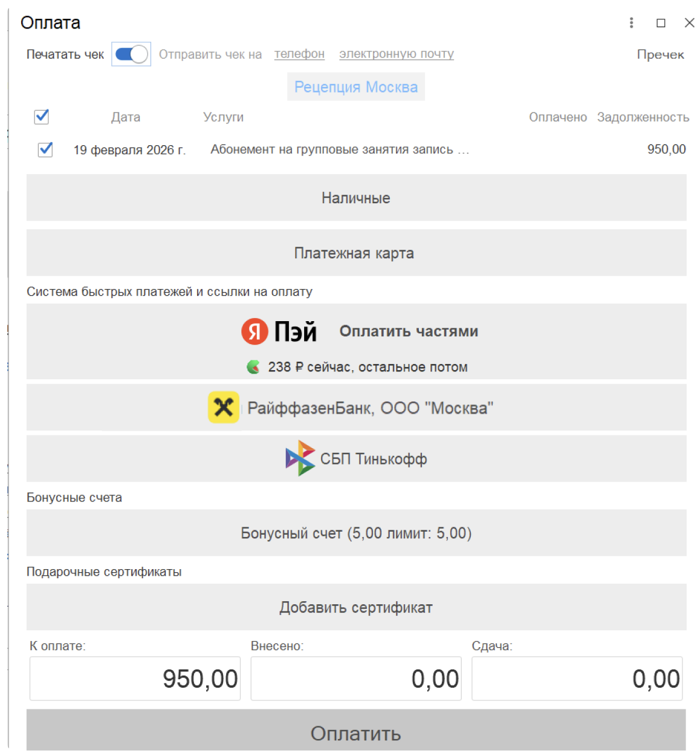Viewport: 700px width, 756px height.
Task: Click the Пречек button
Action: (660, 54)
